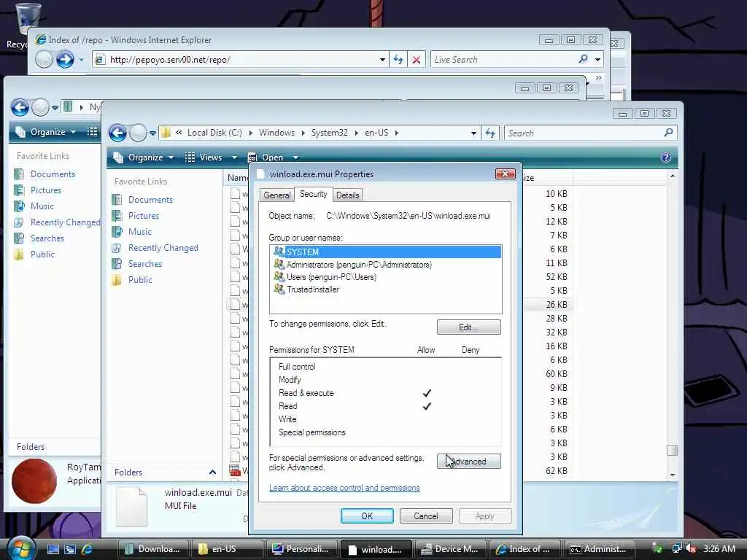The height and width of the screenshot is (560, 747).
Task: Select SYSTEM in the user names list
Action: click(385, 252)
